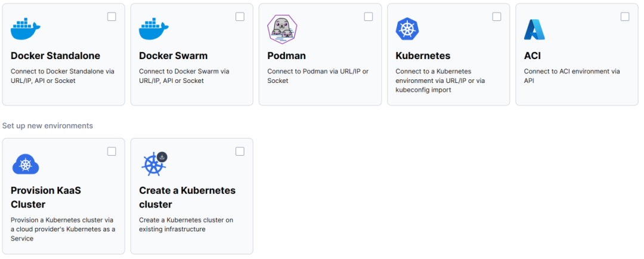Toggle the Create a Kubernetes cluster checkbox
644x259 pixels.
click(240, 152)
